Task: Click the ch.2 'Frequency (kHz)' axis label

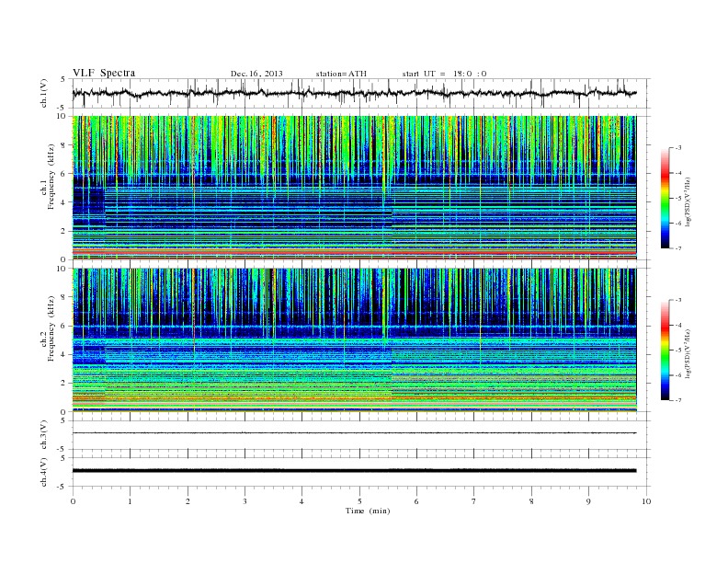Action: pyautogui.click(x=51, y=328)
